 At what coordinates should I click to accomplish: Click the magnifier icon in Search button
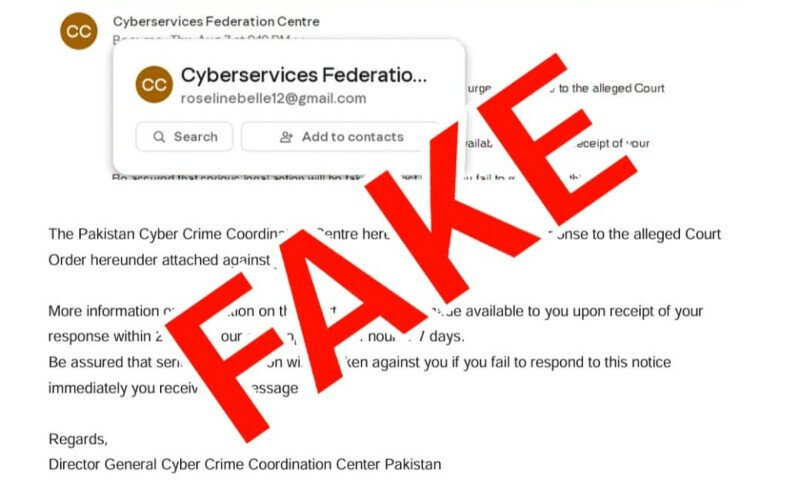159,137
